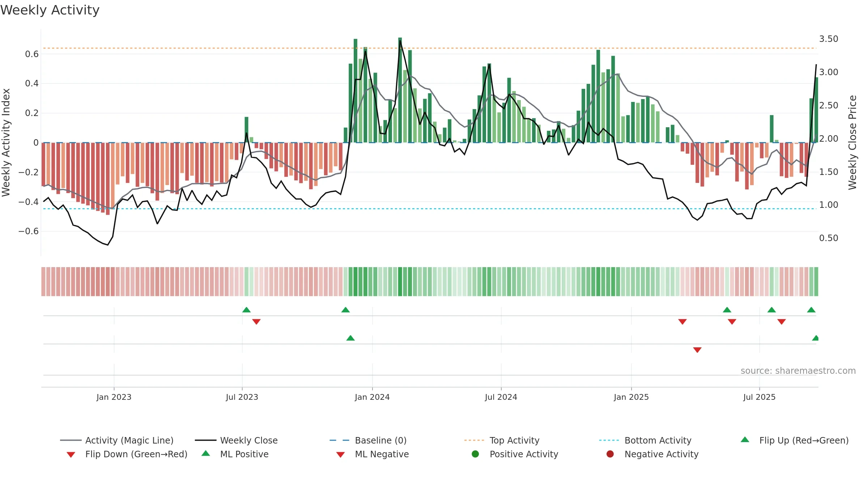Toggle Activity (Magic Line) legend entry
The width and height of the screenshot is (868, 488).
117,440
